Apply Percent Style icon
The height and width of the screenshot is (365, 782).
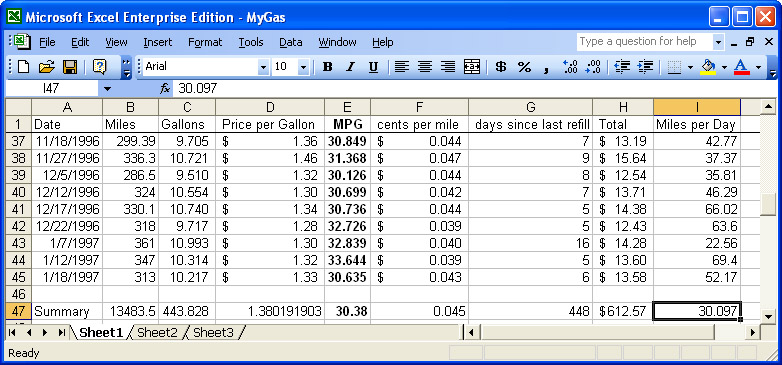coord(524,67)
